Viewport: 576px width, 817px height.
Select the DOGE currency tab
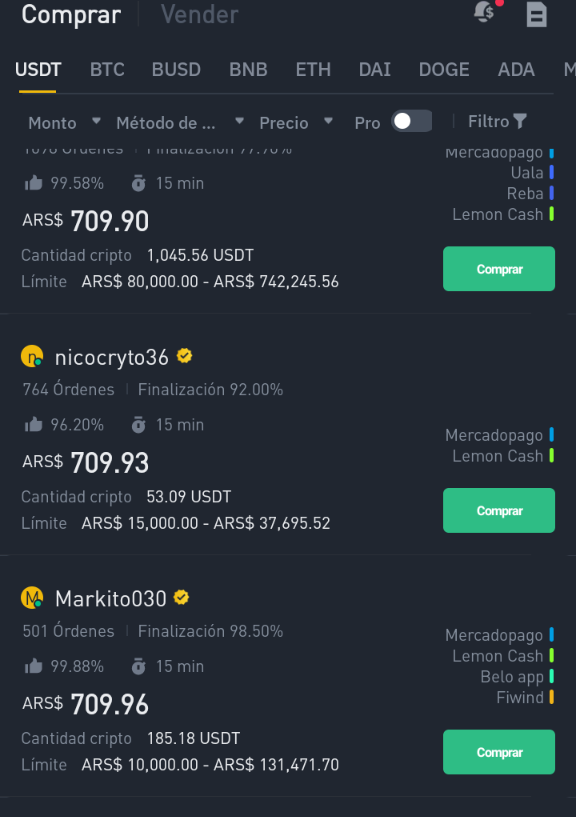click(444, 69)
